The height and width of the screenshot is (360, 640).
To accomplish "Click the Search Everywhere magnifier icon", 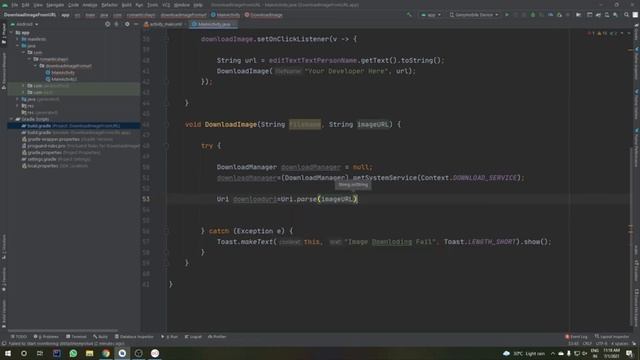I will click(x=627, y=15).
